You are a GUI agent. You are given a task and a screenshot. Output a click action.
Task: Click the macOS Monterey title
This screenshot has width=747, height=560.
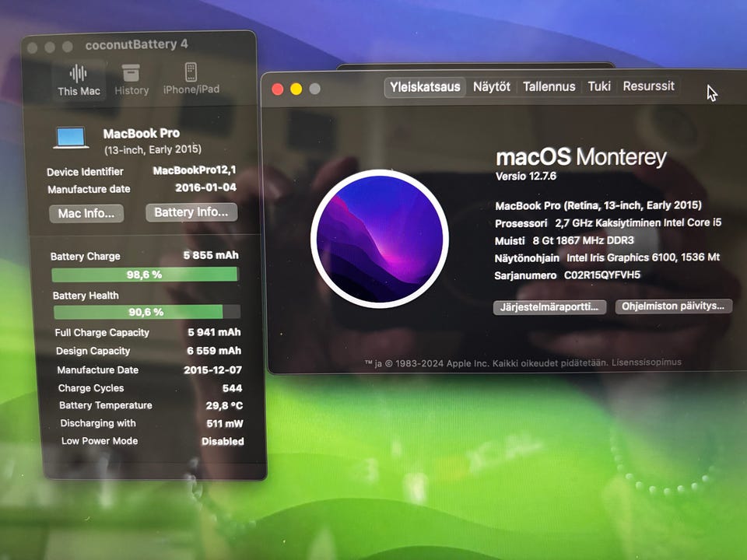tap(580, 156)
